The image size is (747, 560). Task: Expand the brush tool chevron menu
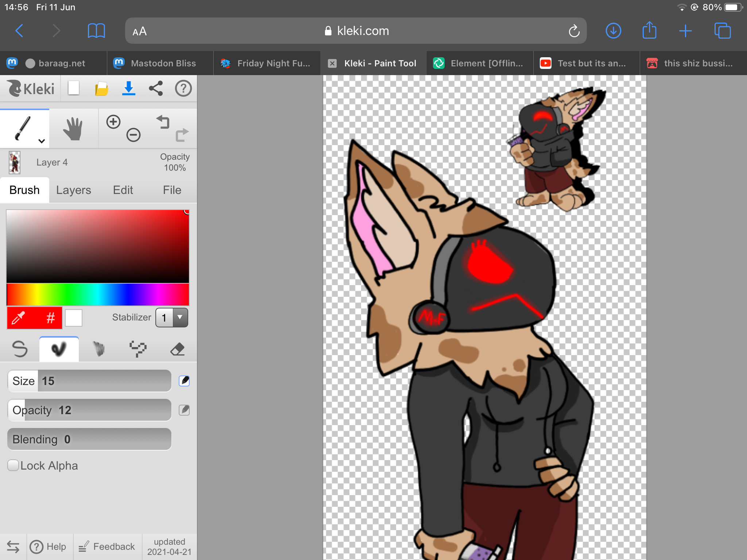point(42,141)
